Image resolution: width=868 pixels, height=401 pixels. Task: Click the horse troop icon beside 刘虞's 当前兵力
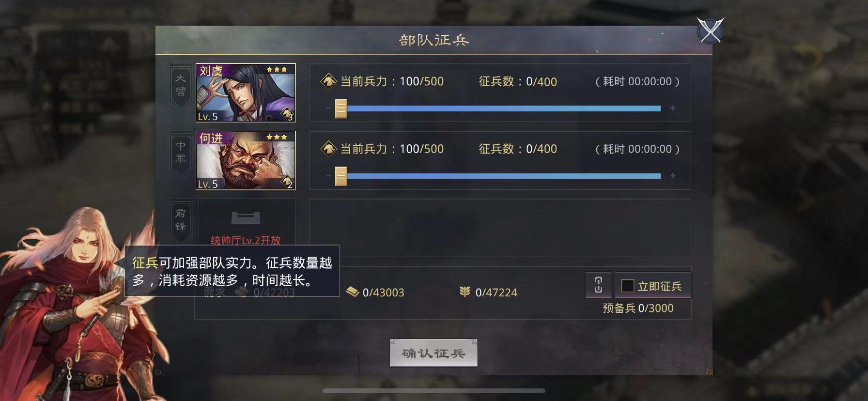click(329, 81)
